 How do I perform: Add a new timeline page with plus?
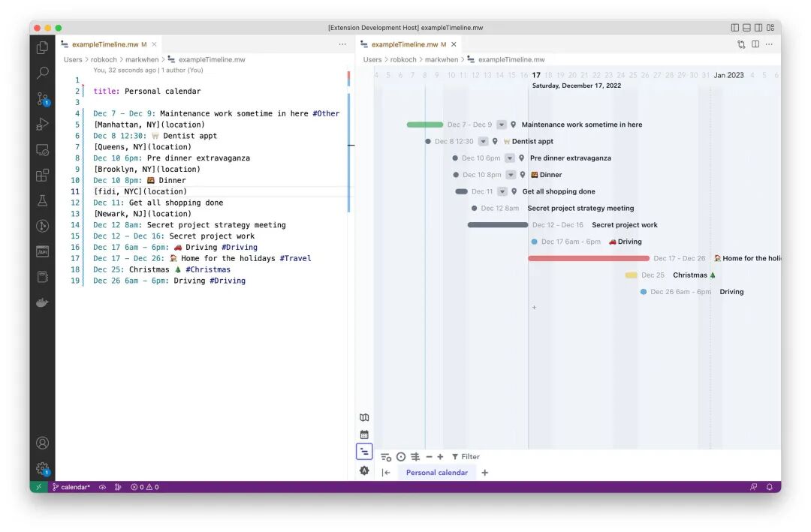(x=484, y=473)
